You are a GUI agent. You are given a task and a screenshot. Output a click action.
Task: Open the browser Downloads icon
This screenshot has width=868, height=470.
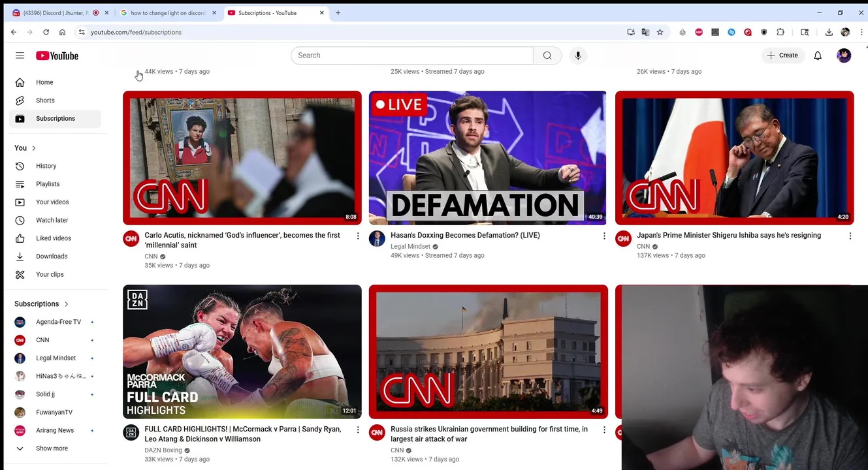click(x=829, y=32)
